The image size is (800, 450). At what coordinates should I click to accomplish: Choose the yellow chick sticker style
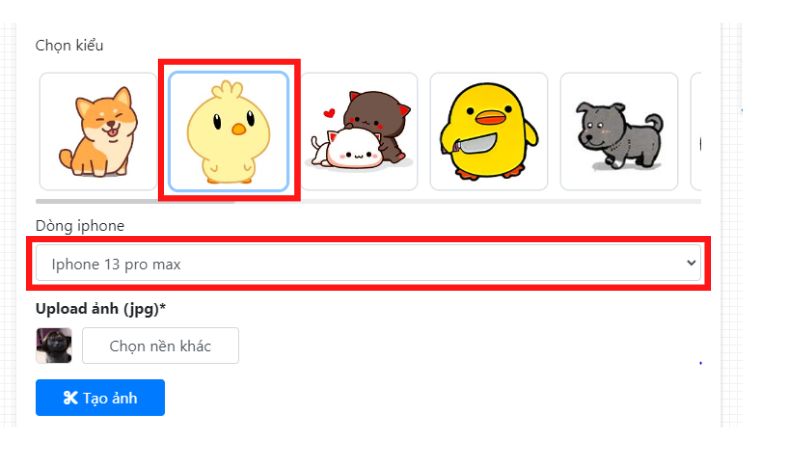pyautogui.click(x=229, y=131)
